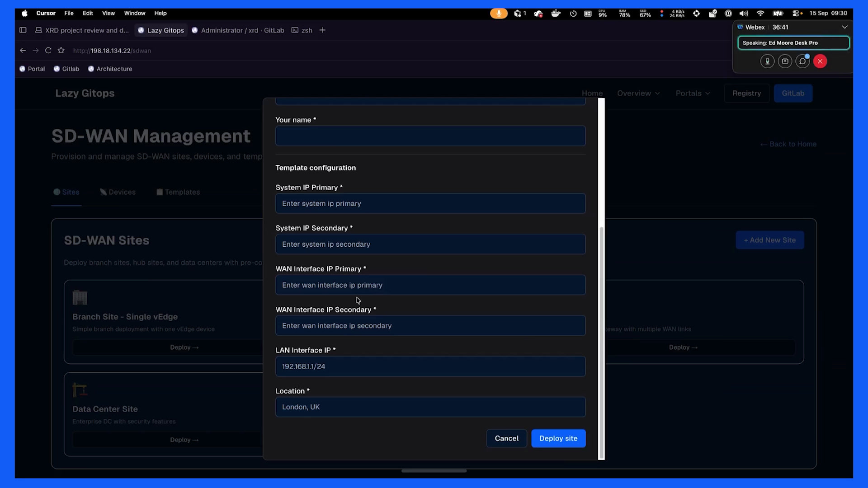This screenshot has height=488, width=868.
Task: Click the URL address bar
Action: click(112, 51)
